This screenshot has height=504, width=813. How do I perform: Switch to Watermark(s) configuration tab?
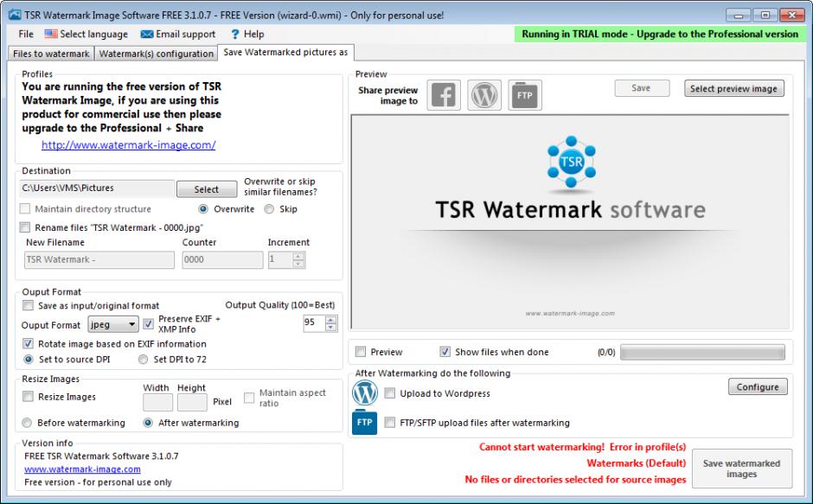tap(156, 54)
